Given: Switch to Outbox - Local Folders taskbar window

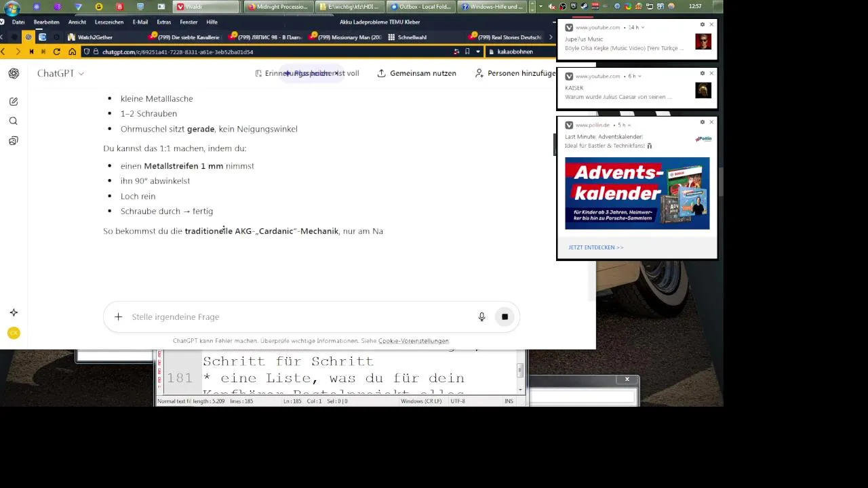Looking at the screenshot, I should (421, 7).
